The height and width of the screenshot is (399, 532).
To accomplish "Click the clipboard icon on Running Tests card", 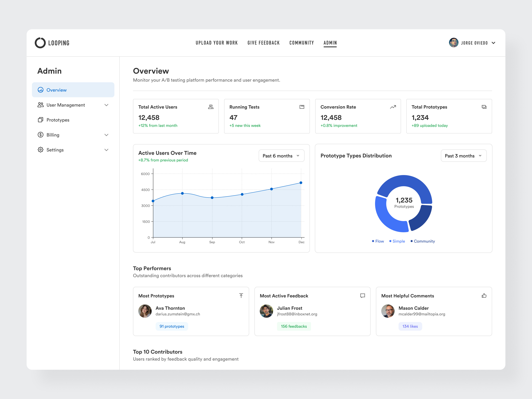I will click(x=302, y=107).
